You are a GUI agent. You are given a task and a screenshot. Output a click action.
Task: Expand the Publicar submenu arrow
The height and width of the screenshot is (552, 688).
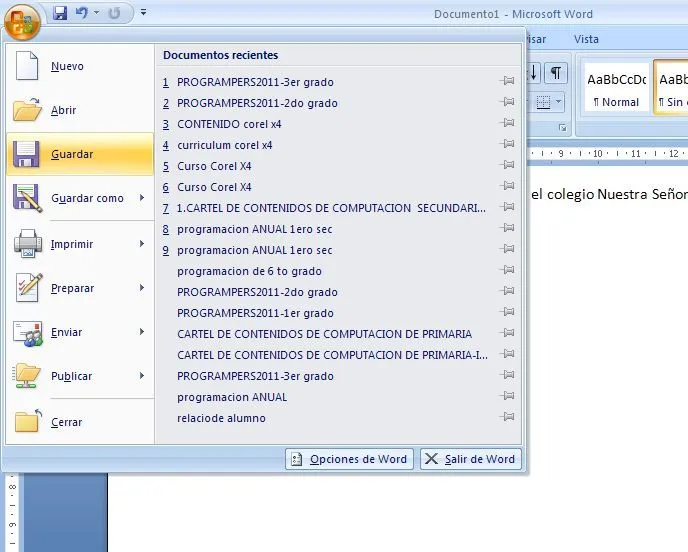(x=142, y=376)
